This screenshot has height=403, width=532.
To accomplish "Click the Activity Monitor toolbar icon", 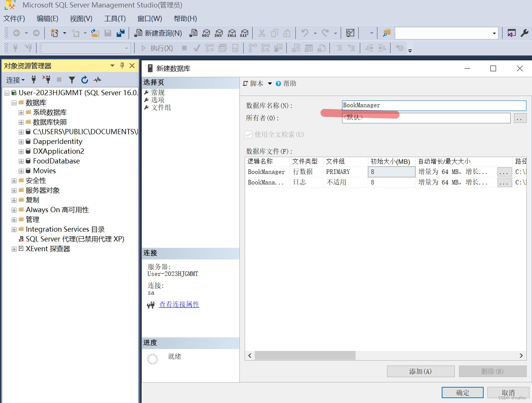I will (x=350, y=33).
